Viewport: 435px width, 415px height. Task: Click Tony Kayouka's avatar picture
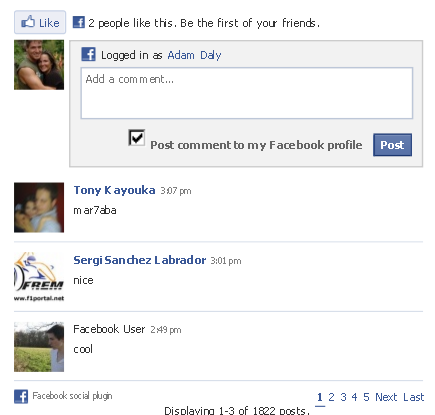[x=39, y=207]
